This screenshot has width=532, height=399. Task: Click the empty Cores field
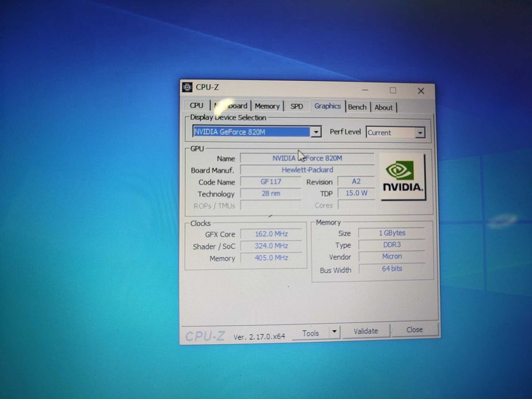click(x=356, y=205)
